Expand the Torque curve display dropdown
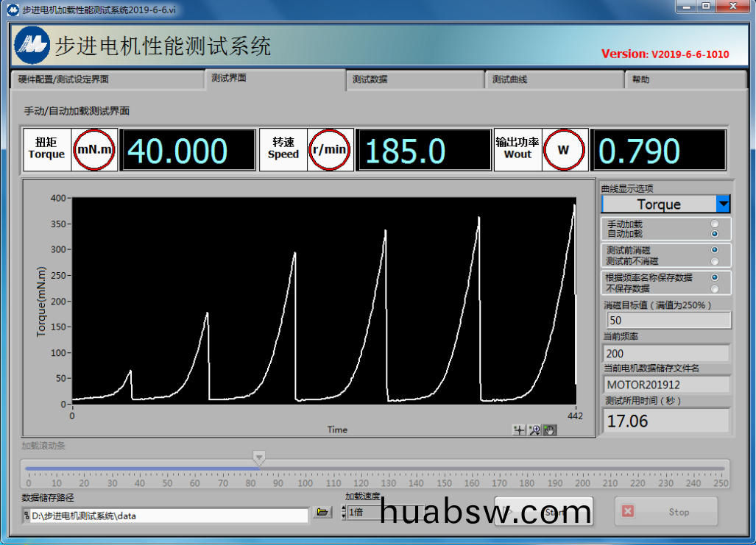This screenshot has height=545, width=756. [723, 204]
